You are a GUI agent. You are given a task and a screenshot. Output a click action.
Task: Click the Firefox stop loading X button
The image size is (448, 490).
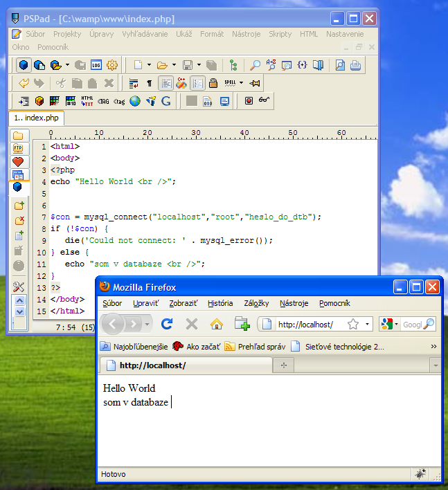click(192, 324)
